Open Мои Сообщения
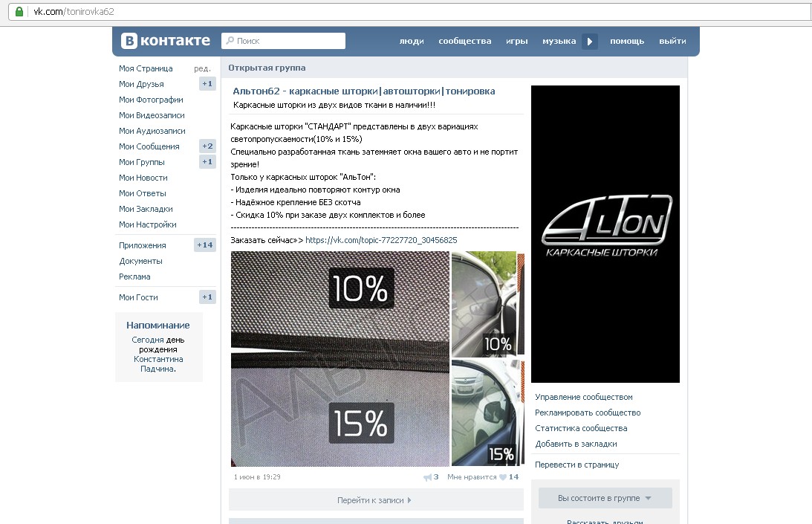Viewport: 812px width, 524px height. (x=149, y=146)
